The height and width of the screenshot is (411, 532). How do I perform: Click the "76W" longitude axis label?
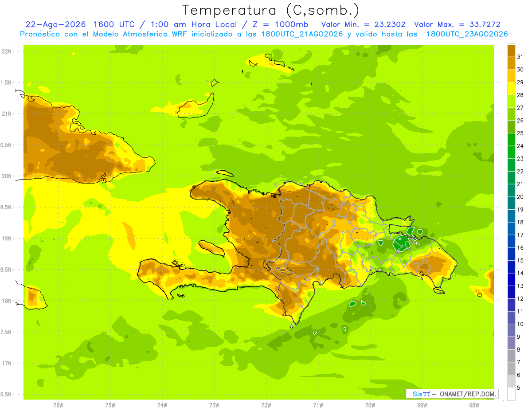[58, 405]
